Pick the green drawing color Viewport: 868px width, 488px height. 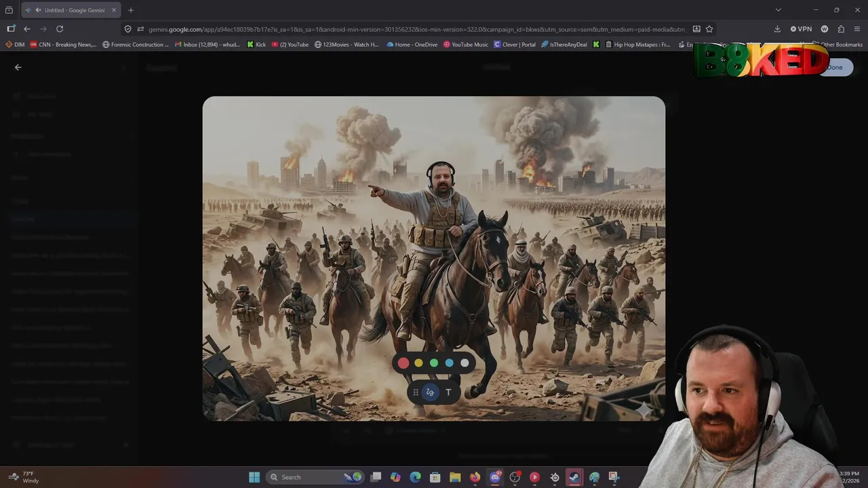434,363
